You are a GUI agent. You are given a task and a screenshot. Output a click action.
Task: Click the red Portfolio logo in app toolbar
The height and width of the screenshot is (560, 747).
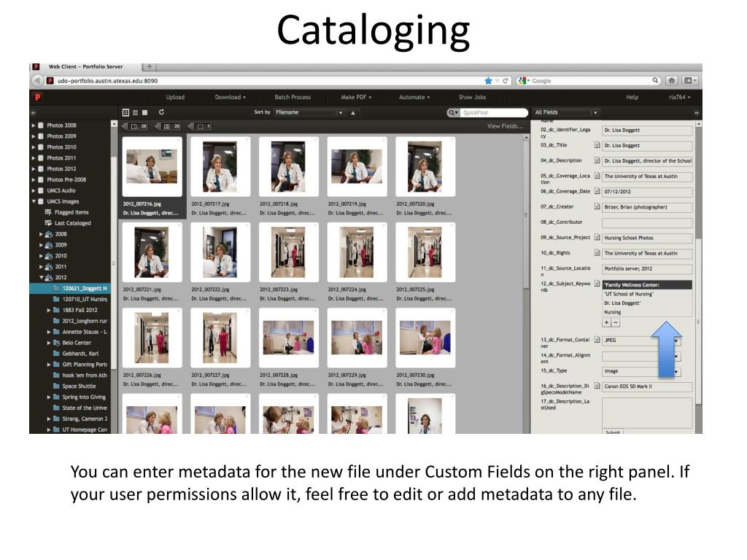tap(37, 97)
